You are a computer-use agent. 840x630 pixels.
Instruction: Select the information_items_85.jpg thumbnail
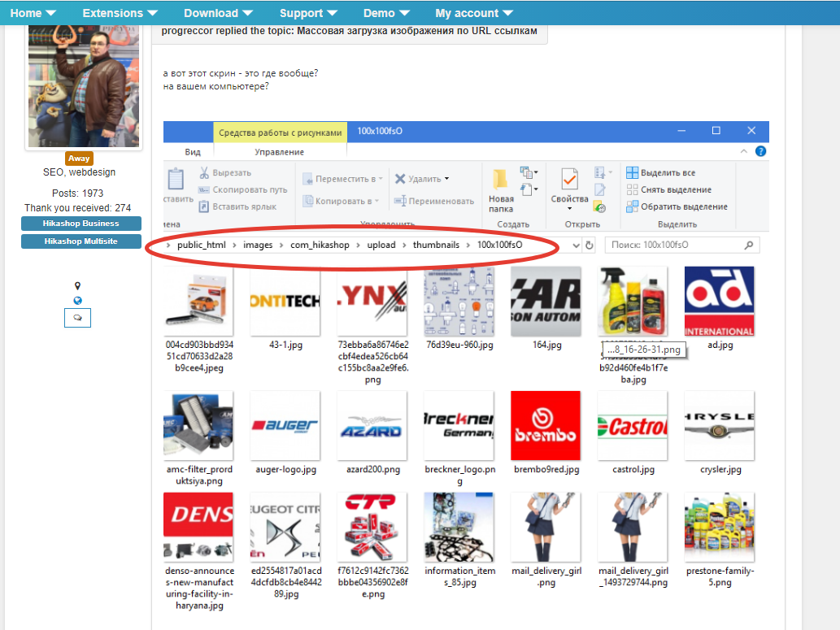[x=459, y=527]
